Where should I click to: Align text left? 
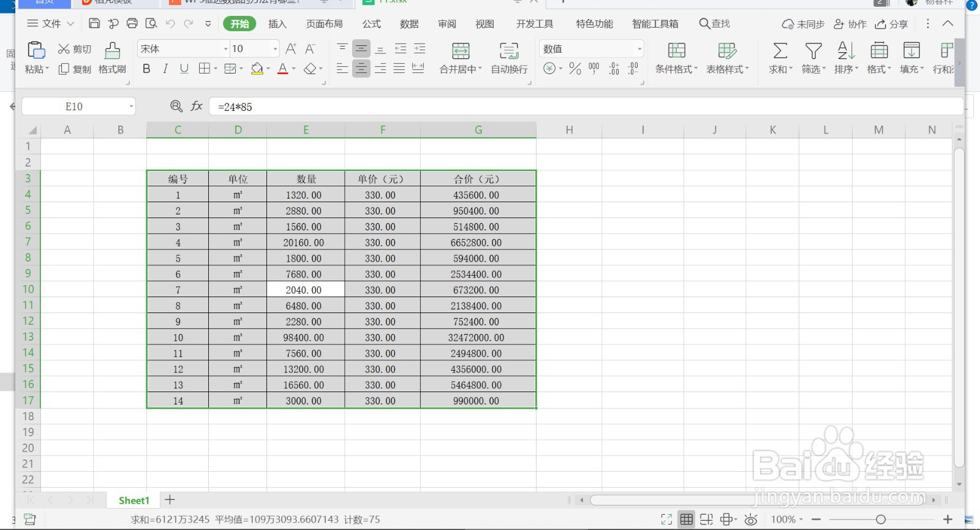[x=342, y=69]
